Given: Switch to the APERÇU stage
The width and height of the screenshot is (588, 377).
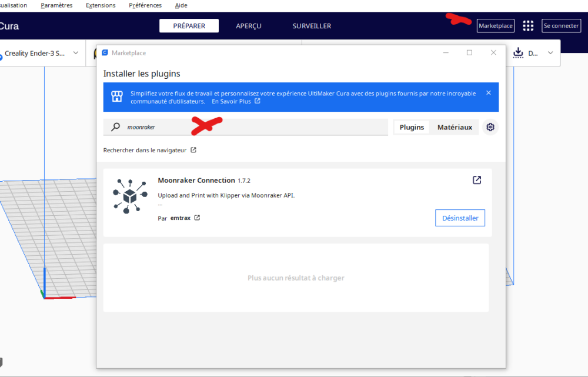Looking at the screenshot, I should [249, 26].
